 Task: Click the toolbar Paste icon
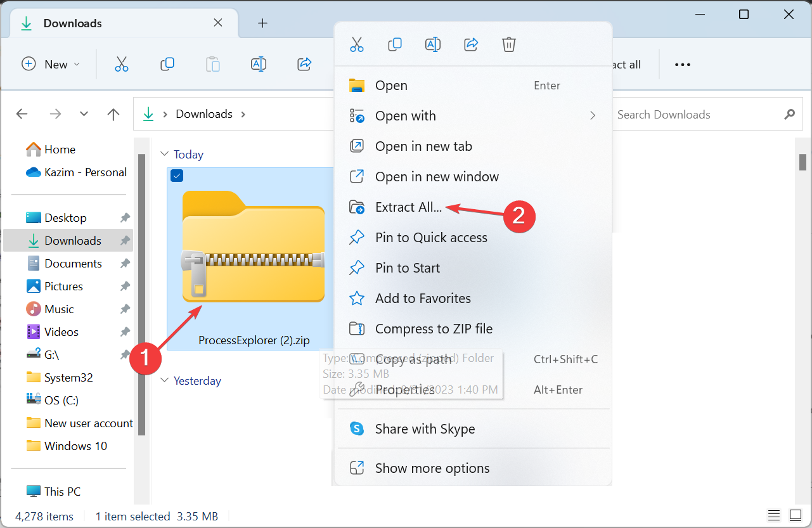(213, 64)
